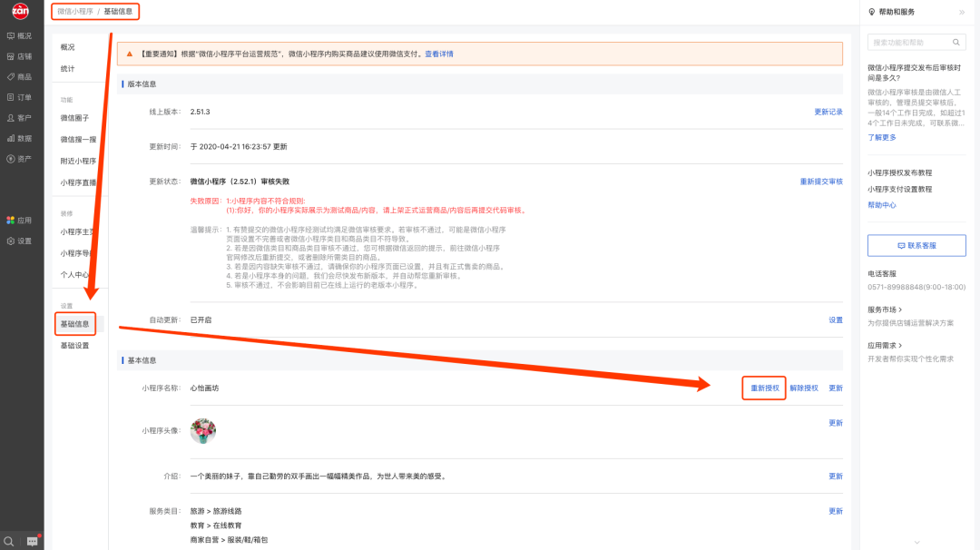The height and width of the screenshot is (550, 980).
Task: Open 小程序授权发布教程
Action: [x=899, y=172]
